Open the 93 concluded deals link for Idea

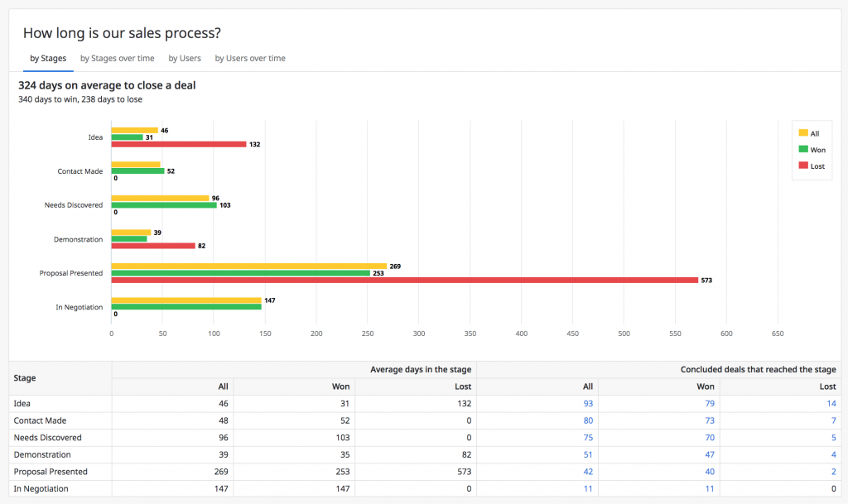(588, 404)
